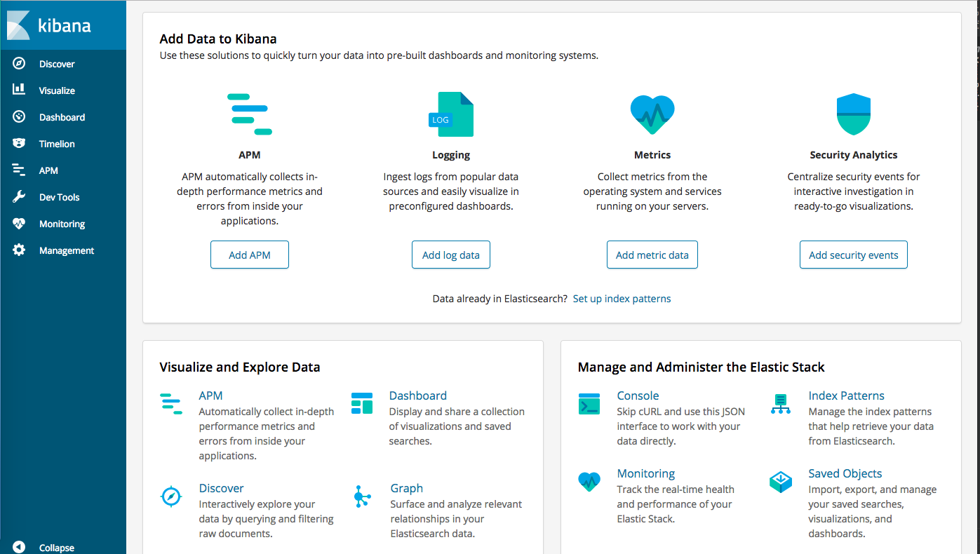Click the Timelion sidebar icon
The width and height of the screenshot is (980, 554).
19,144
